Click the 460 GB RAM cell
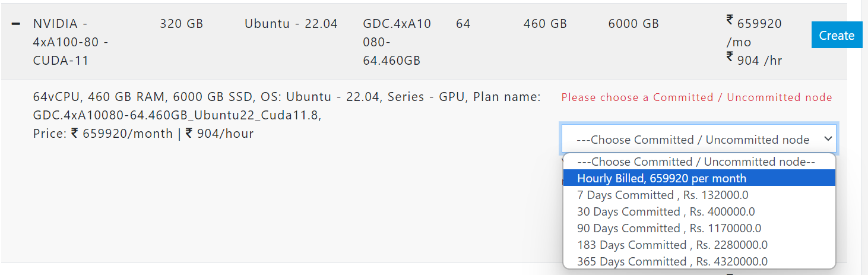 coord(545,24)
